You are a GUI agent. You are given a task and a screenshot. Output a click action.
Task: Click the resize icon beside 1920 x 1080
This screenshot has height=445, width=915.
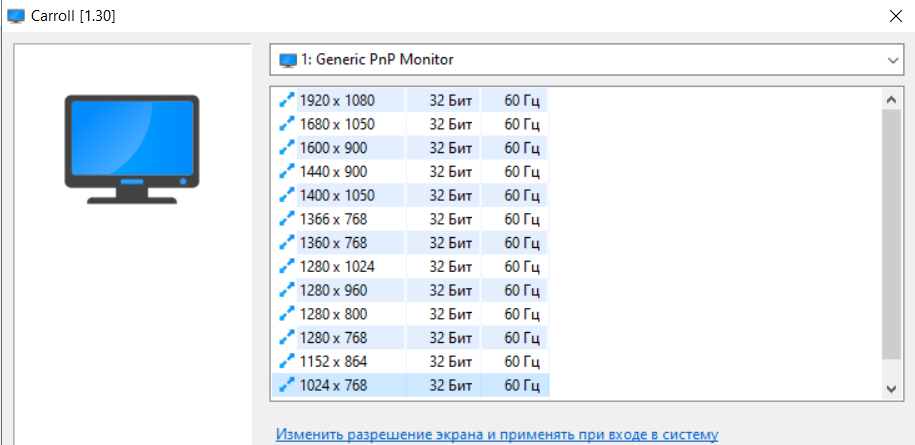pos(287,100)
